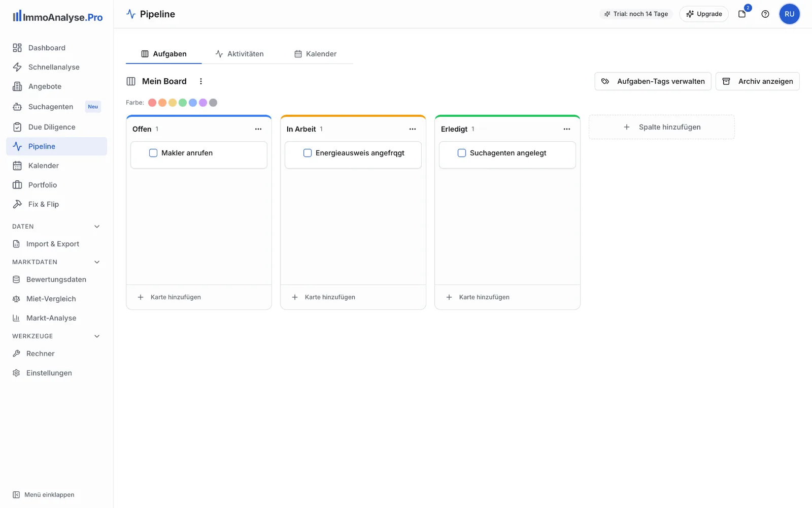Click the Trial: noch 14 Tage badge
The width and height of the screenshot is (812, 508).
(x=636, y=14)
